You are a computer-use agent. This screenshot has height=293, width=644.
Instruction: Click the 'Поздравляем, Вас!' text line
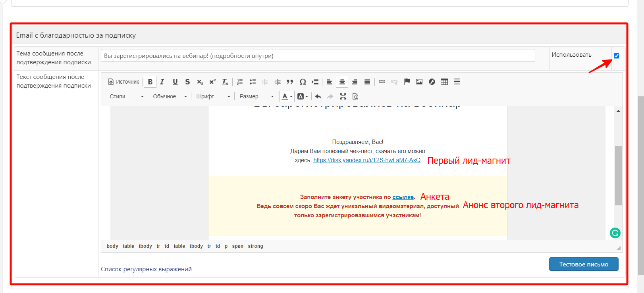(358, 142)
